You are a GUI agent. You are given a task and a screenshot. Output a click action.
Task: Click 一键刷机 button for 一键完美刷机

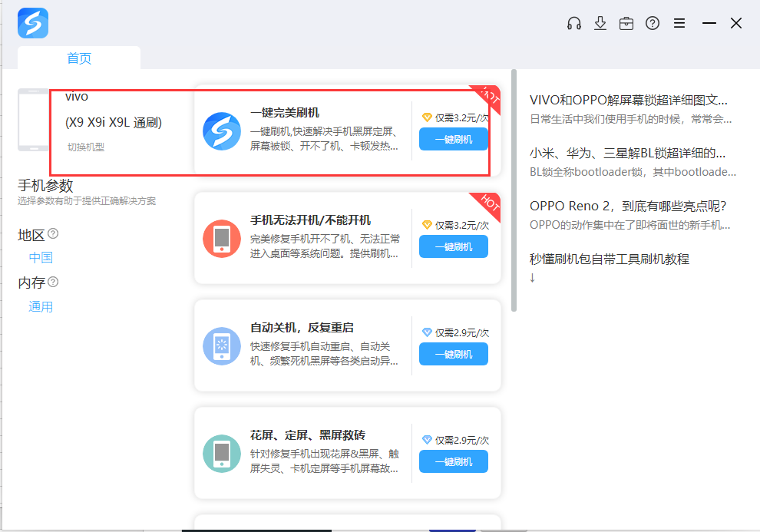454,140
